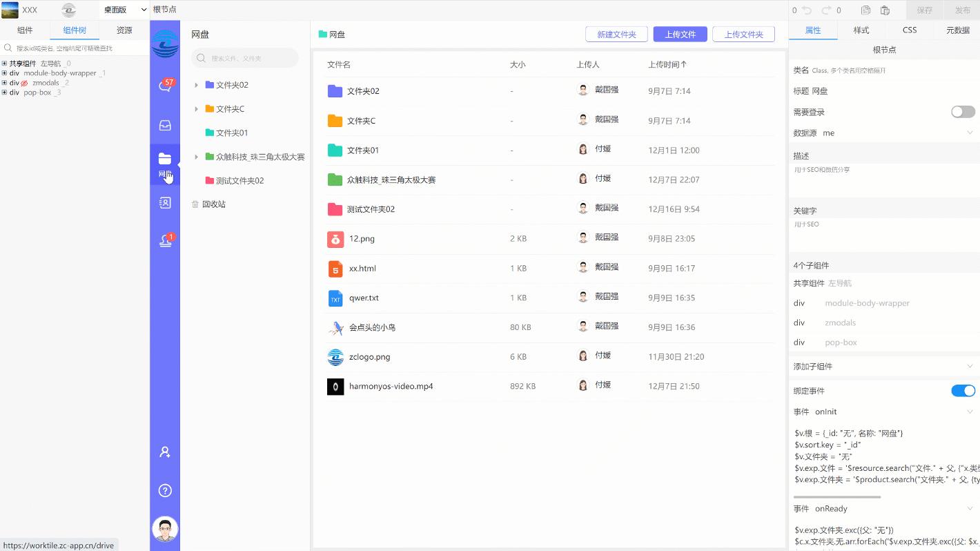Image resolution: width=980 pixels, height=551 pixels.
Task: Switch to the 元数据 tab
Action: (x=958, y=30)
